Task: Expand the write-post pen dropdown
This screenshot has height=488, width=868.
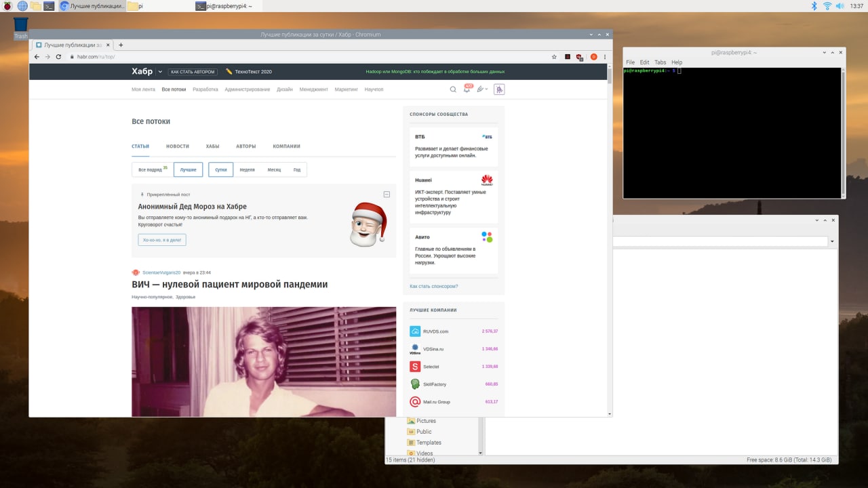Action: (x=482, y=89)
